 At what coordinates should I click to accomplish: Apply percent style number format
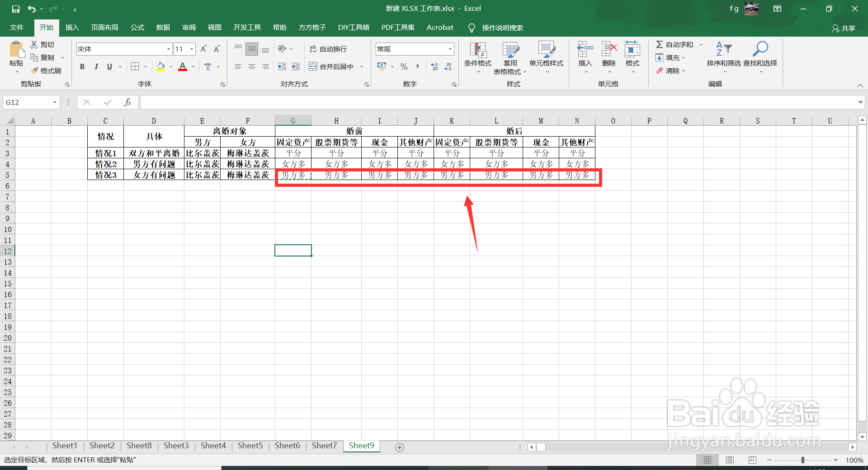[404, 66]
